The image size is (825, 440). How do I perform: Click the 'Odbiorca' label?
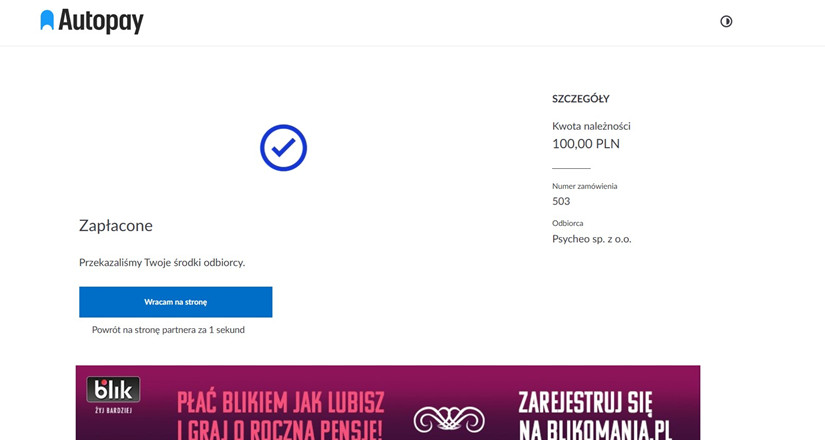[x=567, y=223]
